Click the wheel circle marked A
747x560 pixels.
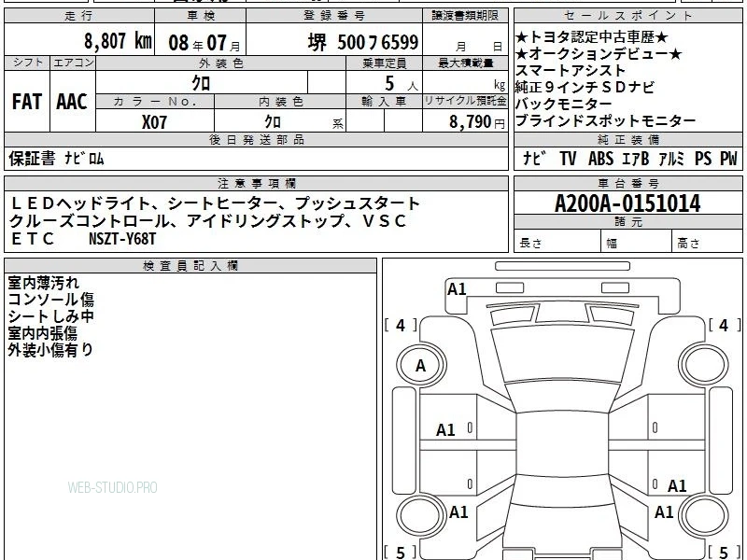tap(421, 366)
